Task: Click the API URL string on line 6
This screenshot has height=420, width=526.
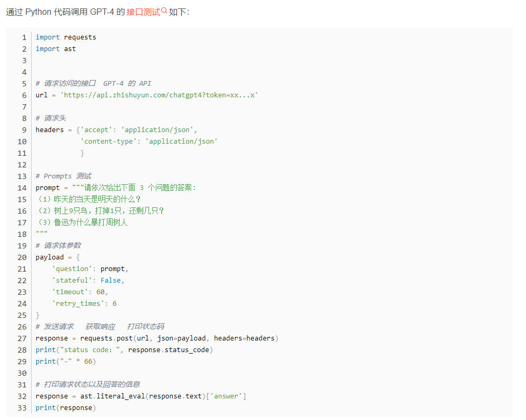Action: (x=159, y=95)
